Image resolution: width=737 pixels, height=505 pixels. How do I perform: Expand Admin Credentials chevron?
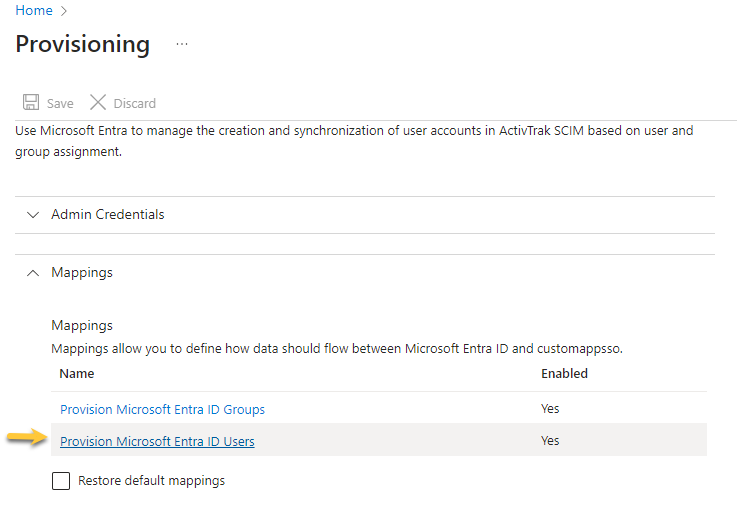click(33, 215)
